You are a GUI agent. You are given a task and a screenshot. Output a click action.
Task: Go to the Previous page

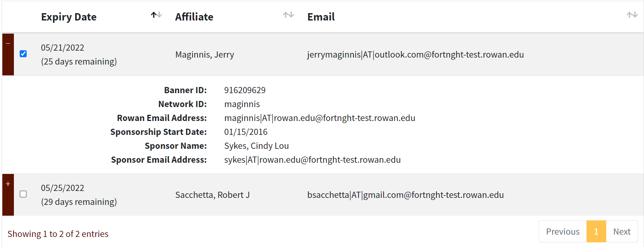(x=562, y=232)
